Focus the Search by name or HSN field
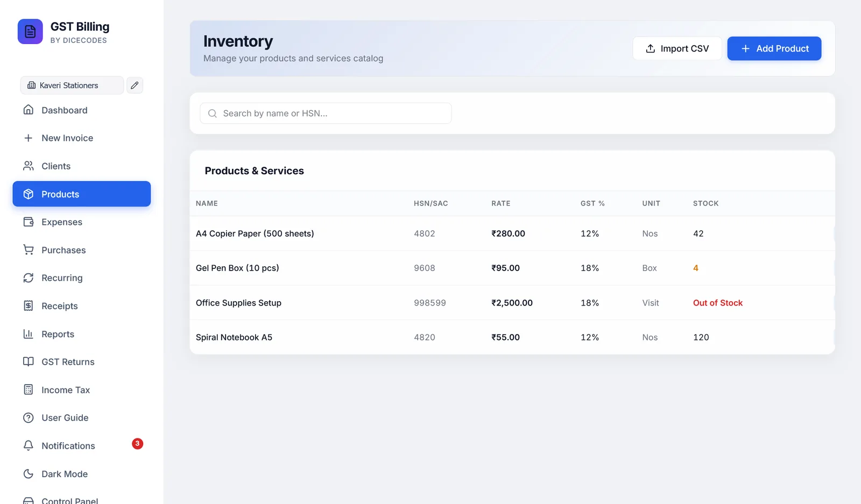 [x=326, y=113]
